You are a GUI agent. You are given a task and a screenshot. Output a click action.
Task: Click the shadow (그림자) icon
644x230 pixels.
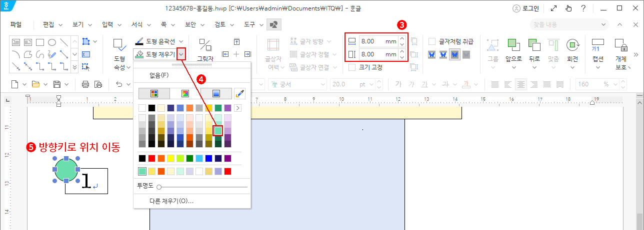(205, 45)
